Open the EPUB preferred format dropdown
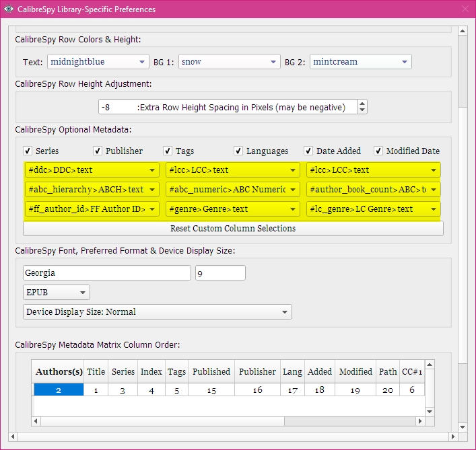The width and height of the screenshot is (476, 450). coord(57,293)
